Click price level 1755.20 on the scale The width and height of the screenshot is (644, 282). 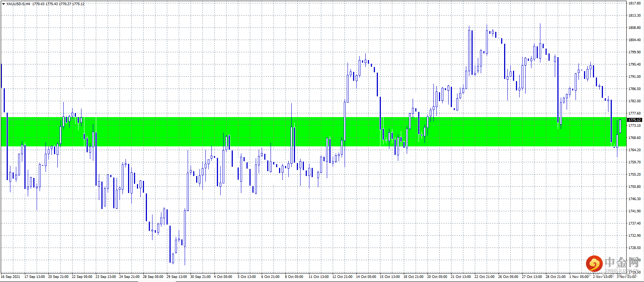pos(634,175)
